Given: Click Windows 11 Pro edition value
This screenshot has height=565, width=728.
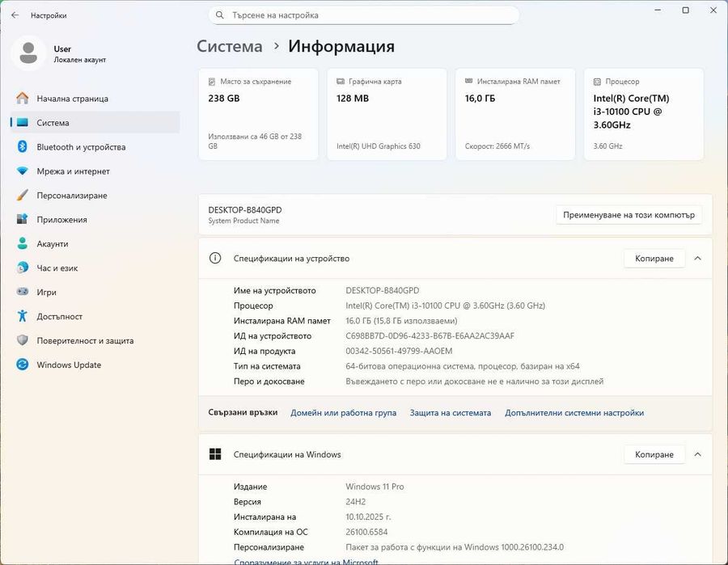Looking at the screenshot, I should point(375,487).
